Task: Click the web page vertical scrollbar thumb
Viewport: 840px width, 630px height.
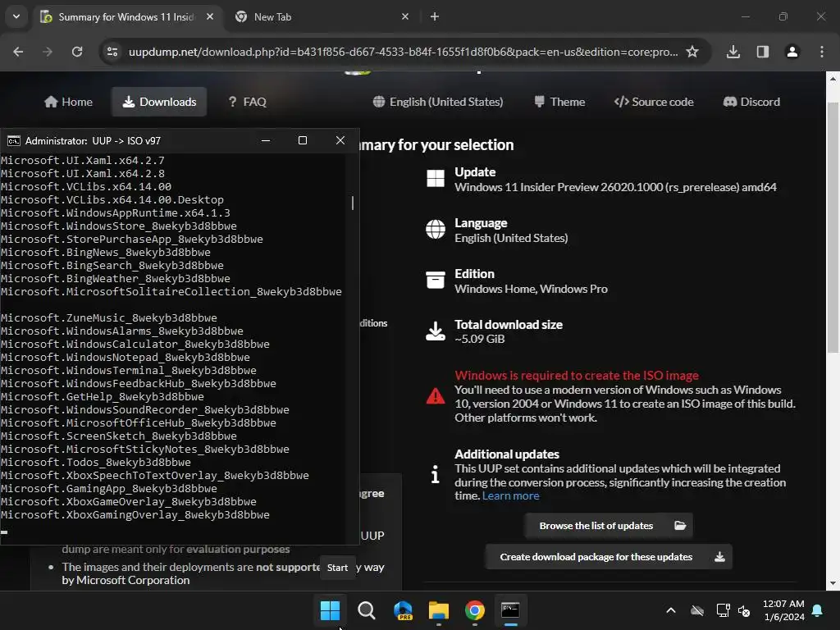Action: (x=833, y=228)
